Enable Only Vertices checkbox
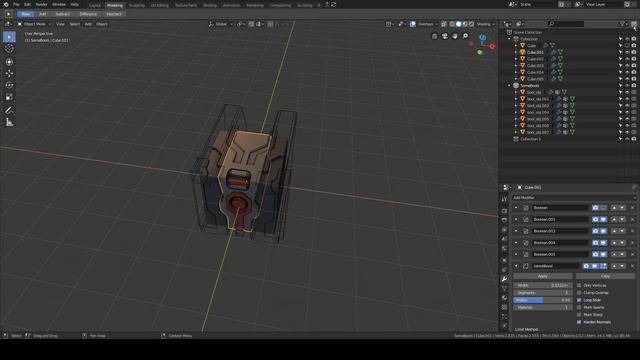Image resolution: width=640 pixels, height=360 pixels. click(579, 285)
